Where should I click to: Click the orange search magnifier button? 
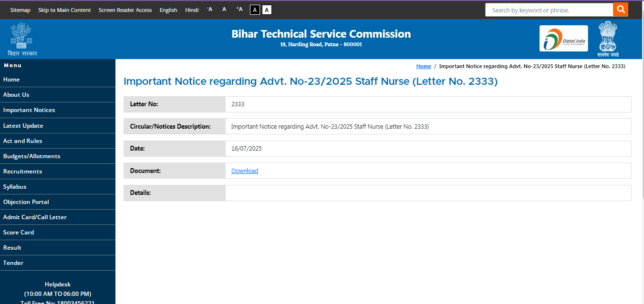621,10
